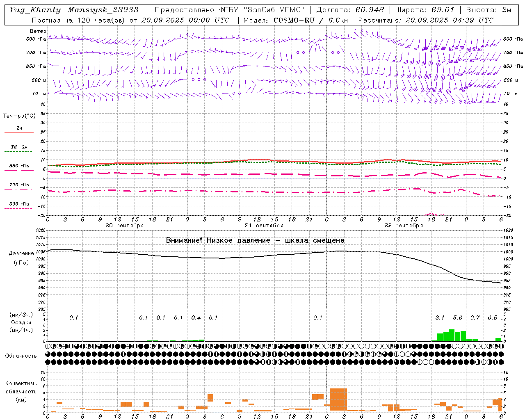
Task: Click the Td 2м dew point legend entry
Action: [19, 147]
